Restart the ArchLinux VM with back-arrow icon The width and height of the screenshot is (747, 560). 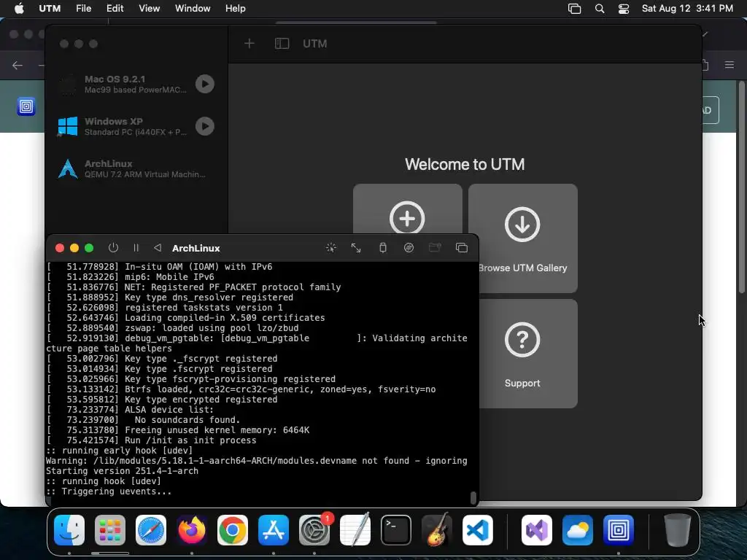(158, 248)
